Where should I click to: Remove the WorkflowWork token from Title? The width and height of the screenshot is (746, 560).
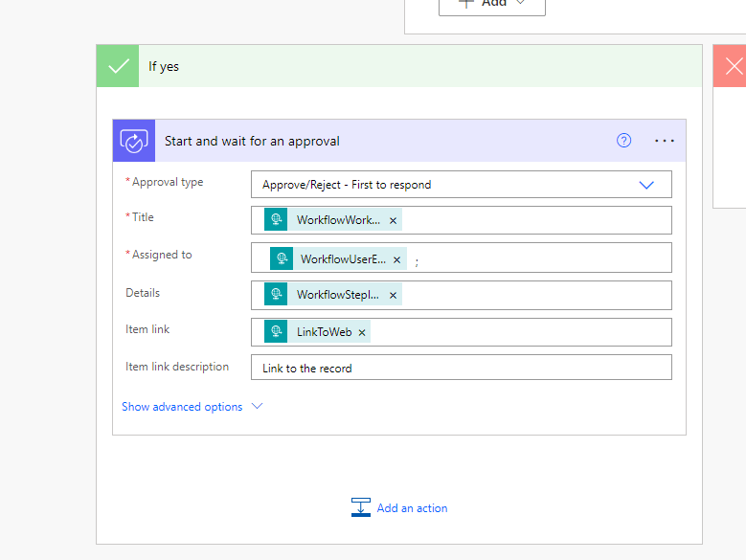pos(393,220)
